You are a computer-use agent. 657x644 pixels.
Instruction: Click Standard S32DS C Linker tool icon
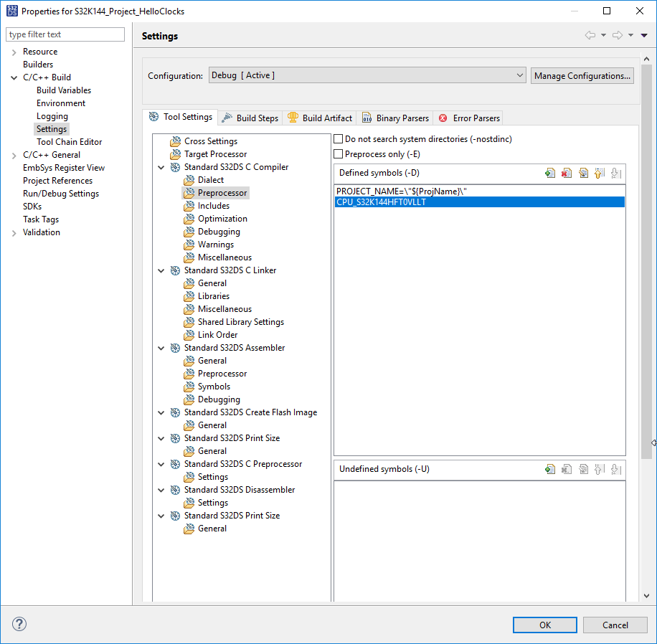[x=176, y=270]
